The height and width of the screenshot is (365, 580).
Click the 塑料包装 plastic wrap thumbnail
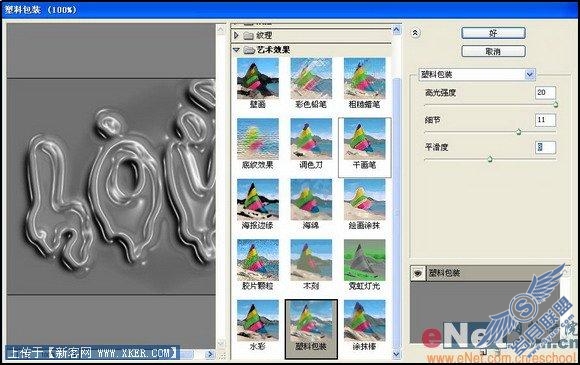(x=311, y=329)
